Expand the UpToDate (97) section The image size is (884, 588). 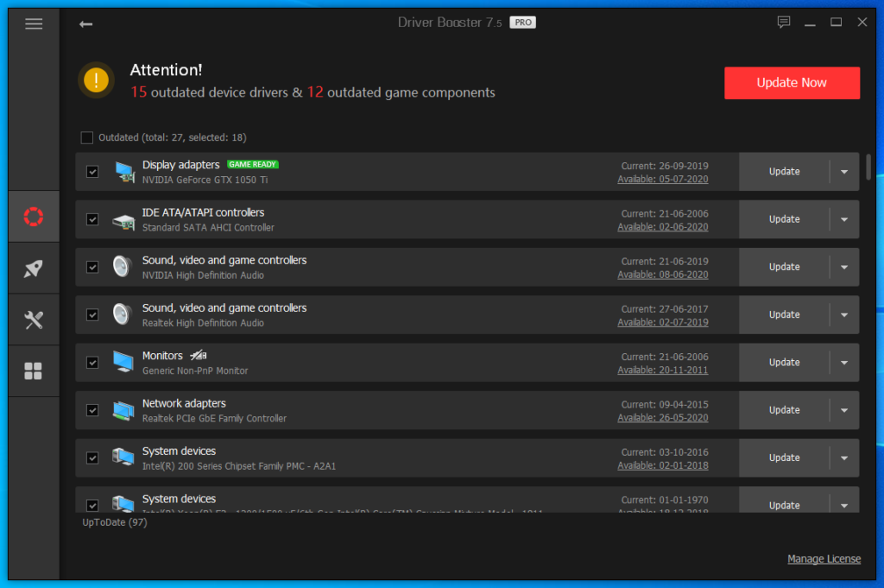tap(114, 522)
